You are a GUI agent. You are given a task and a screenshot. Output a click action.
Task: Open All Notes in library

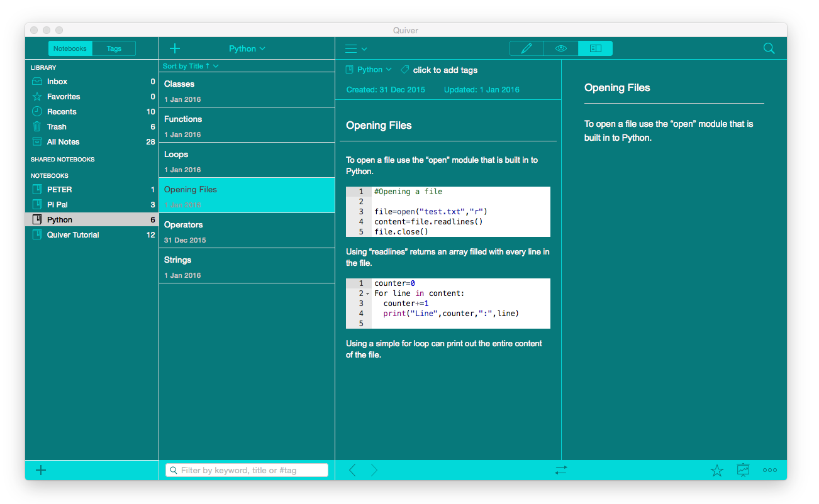click(x=92, y=142)
